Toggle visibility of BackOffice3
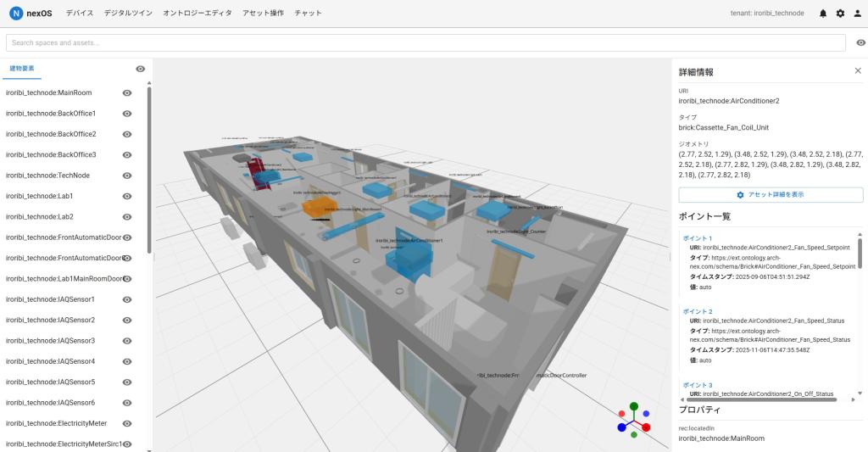Image resolution: width=868 pixels, height=452 pixels. [127, 155]
